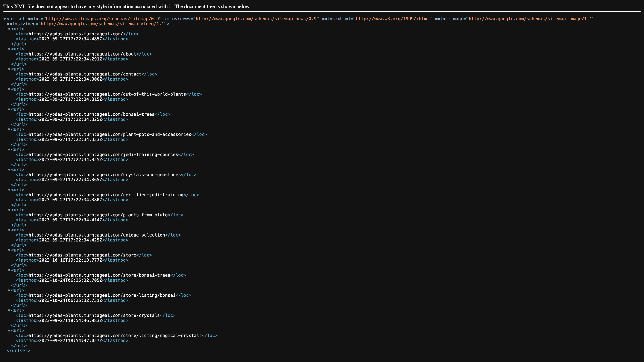
Task: Click lastmod value 2023-09-27T17:22:34.325Z
Action: click(70, 119)
